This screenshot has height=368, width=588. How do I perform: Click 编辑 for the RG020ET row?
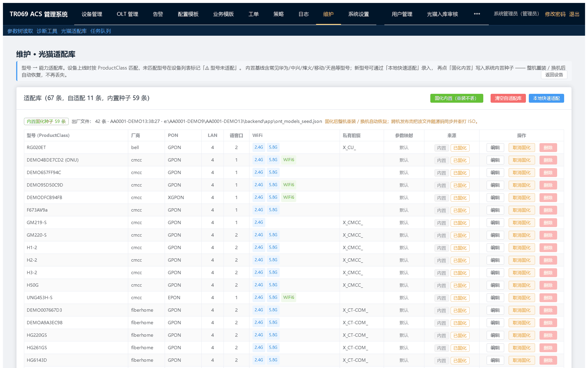click(495, 148)
